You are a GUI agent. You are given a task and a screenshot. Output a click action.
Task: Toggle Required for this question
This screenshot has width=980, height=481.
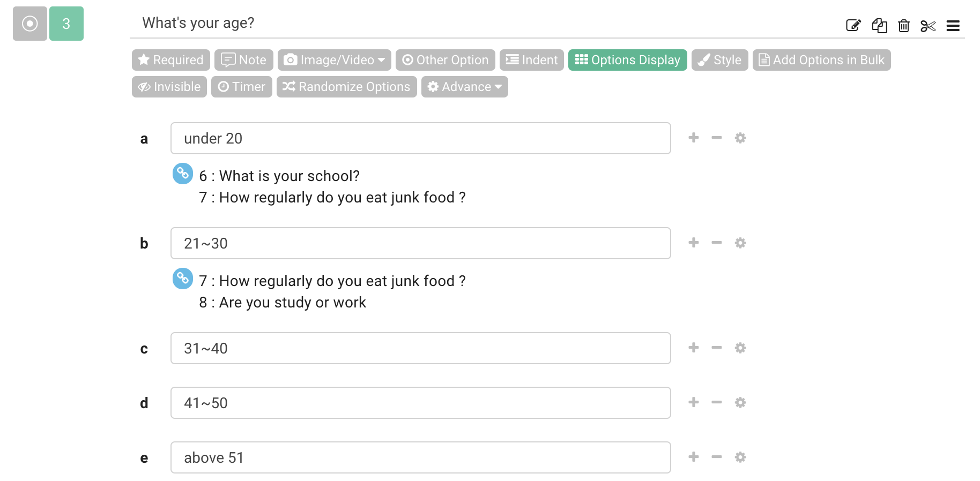coord(170,60)
